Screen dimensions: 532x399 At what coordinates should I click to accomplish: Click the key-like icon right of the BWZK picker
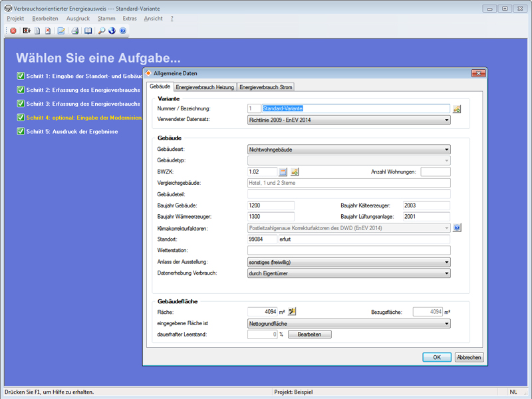(x=295, y=172)
